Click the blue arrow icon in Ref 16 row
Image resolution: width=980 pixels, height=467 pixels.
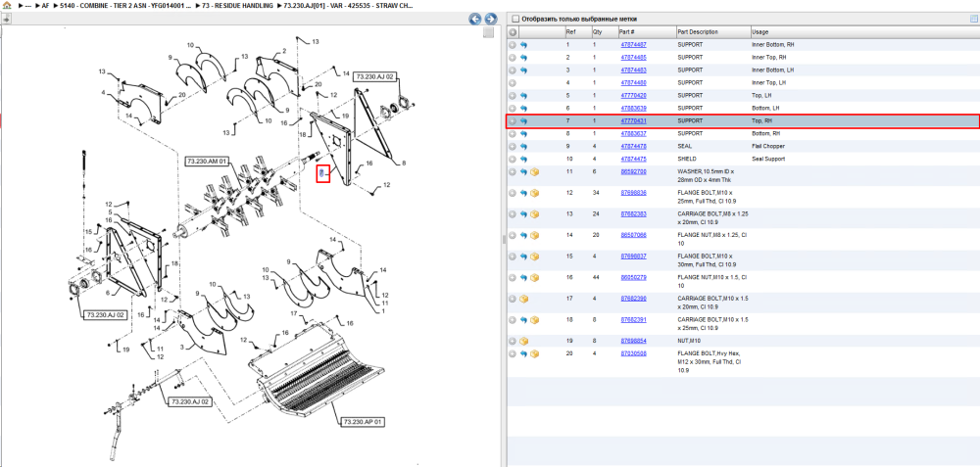[523, 277]
